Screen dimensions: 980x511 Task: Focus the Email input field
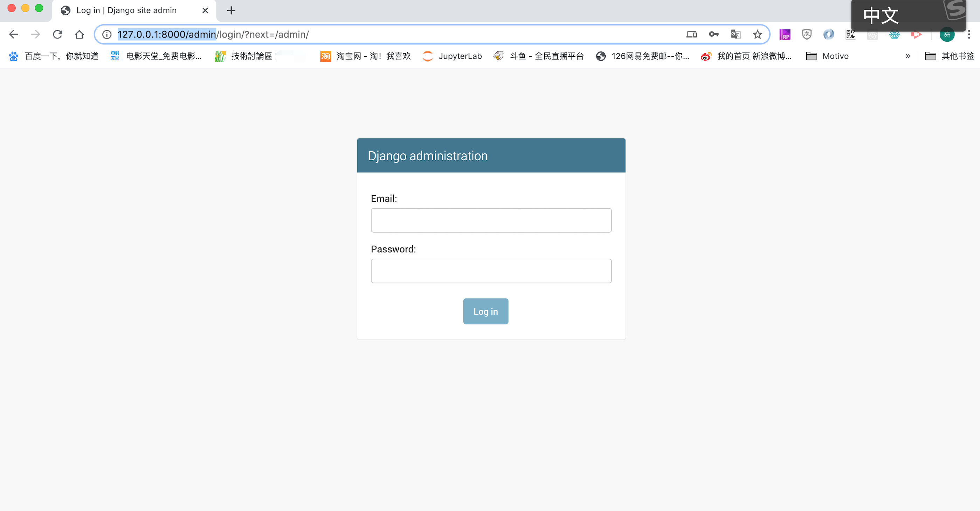pos(491,220)
